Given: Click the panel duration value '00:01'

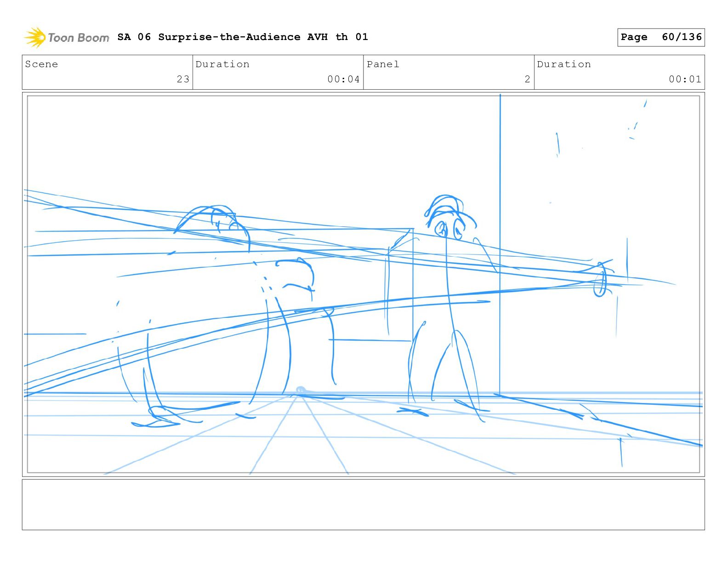Looking at the screenshot, I should (685, 79).
